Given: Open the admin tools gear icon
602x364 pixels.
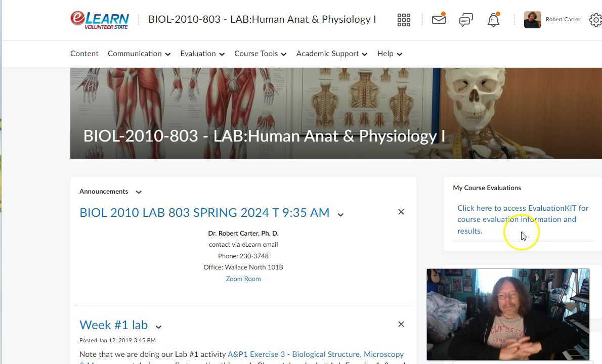Looking at the screenshot, I should [595, 20].
